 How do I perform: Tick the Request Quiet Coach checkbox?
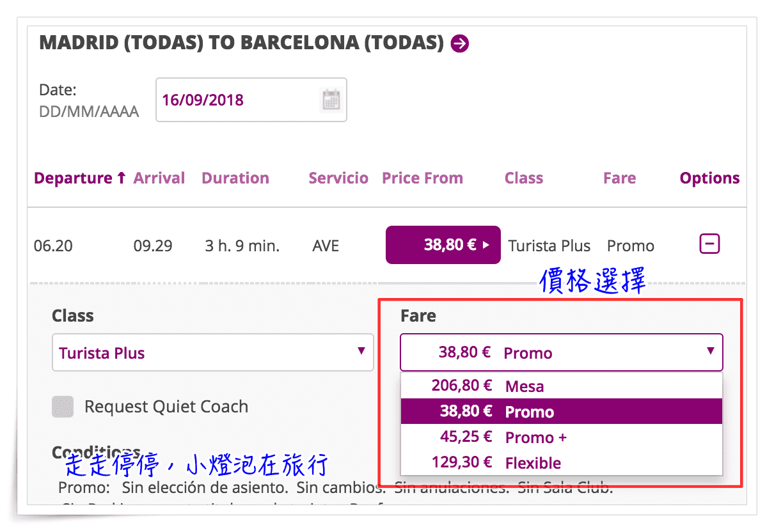pos(63,407)
